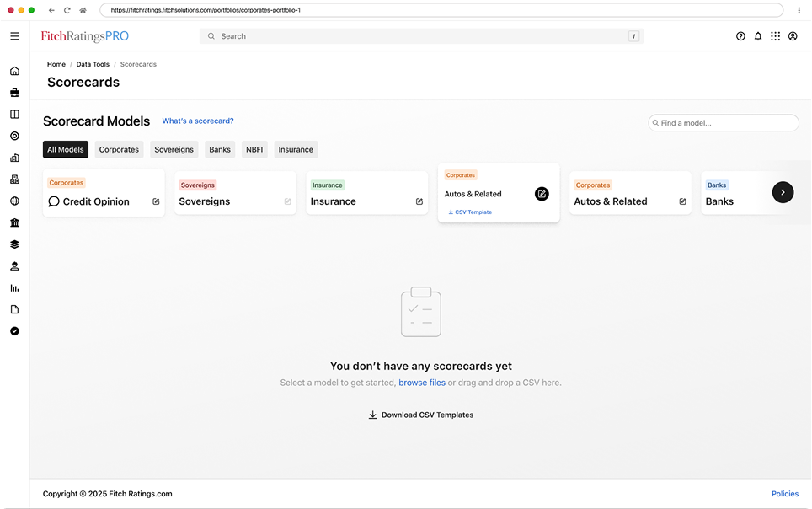The height and width of the screenshot is (509, 812).
Task: Click the edit icon on Credit Opinion card
Action: pos(156,201)
